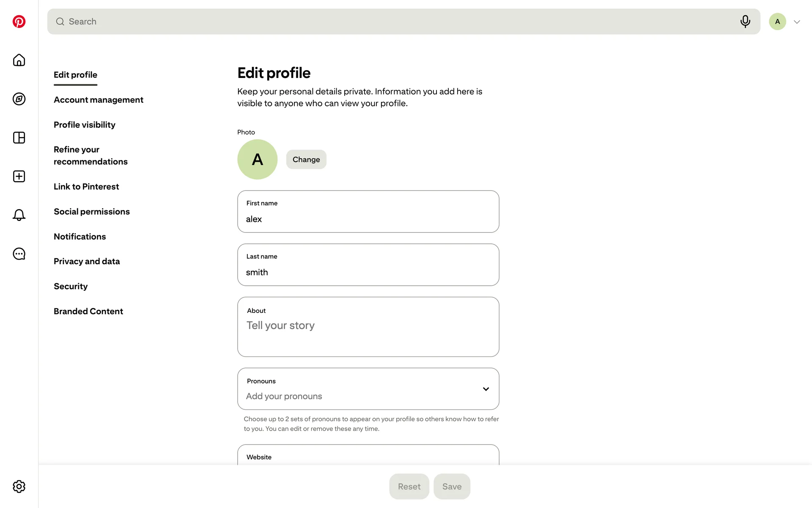
Task: Switch to Profile visibility section
Action: 85,125
